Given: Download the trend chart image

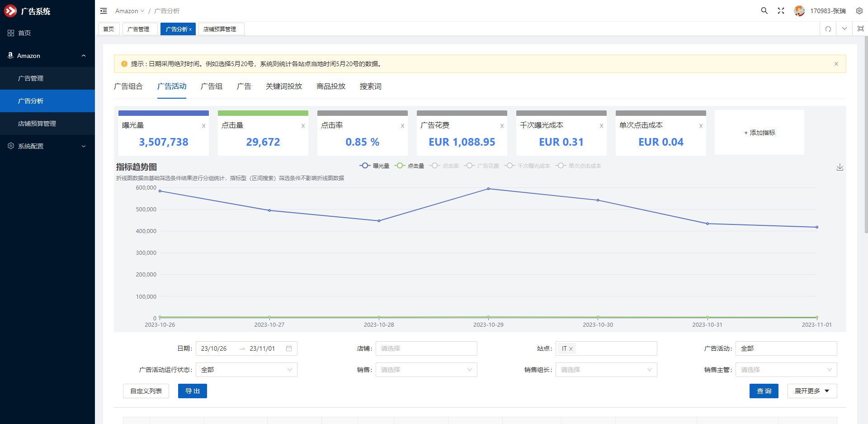Looking at the screenshot, I should [840, 167].
